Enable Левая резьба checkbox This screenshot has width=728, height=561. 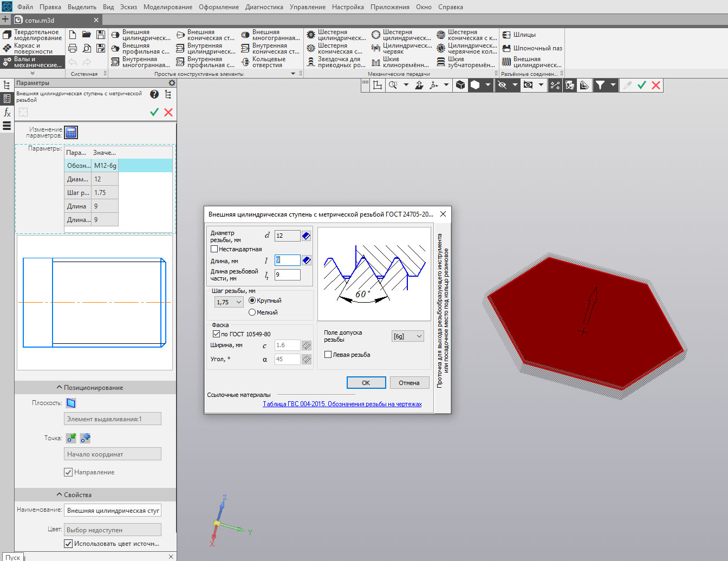point(328,355)
